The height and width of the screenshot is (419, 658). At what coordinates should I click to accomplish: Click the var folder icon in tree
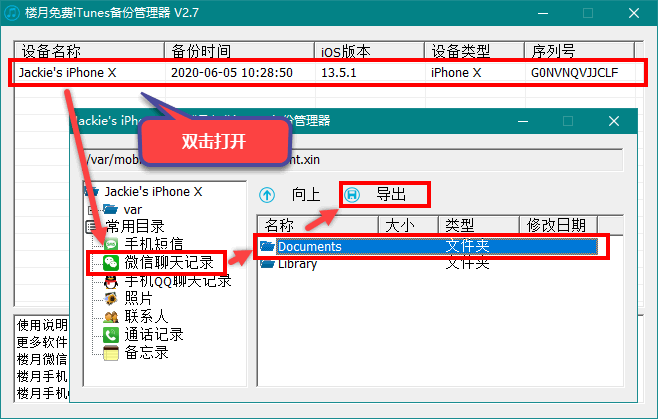pyautogui.click(x=110, y=209)
